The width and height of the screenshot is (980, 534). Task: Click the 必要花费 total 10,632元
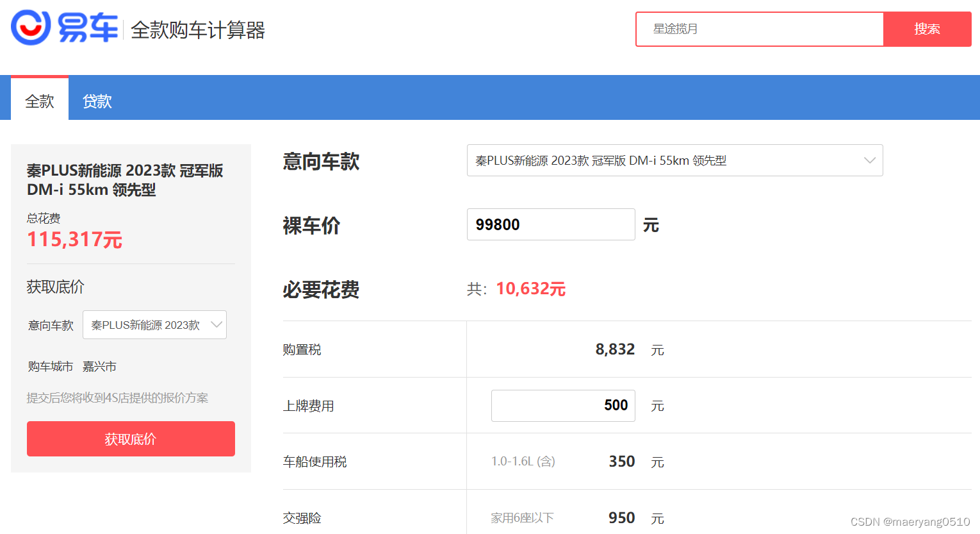pyautogui.click(x=531, y=289)
